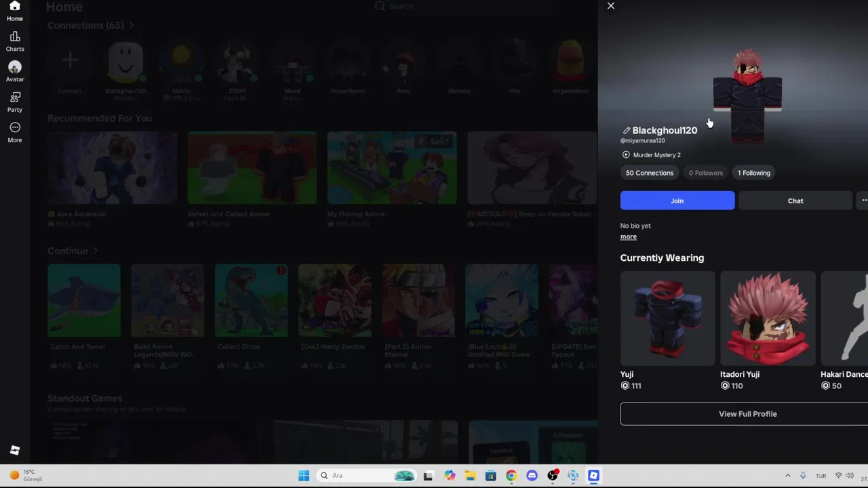Click the Robux price 111 under Yuji

(x=631, y=386)
